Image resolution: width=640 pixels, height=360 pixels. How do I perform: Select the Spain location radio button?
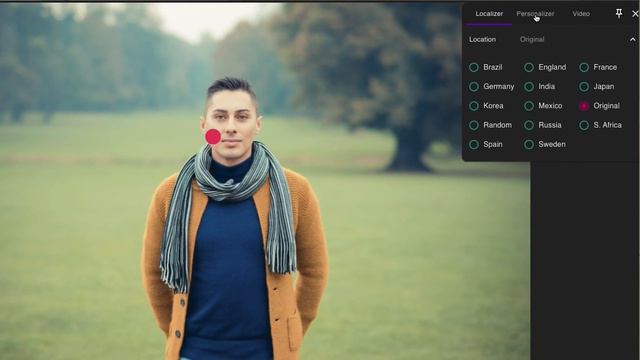click(473, 144)
